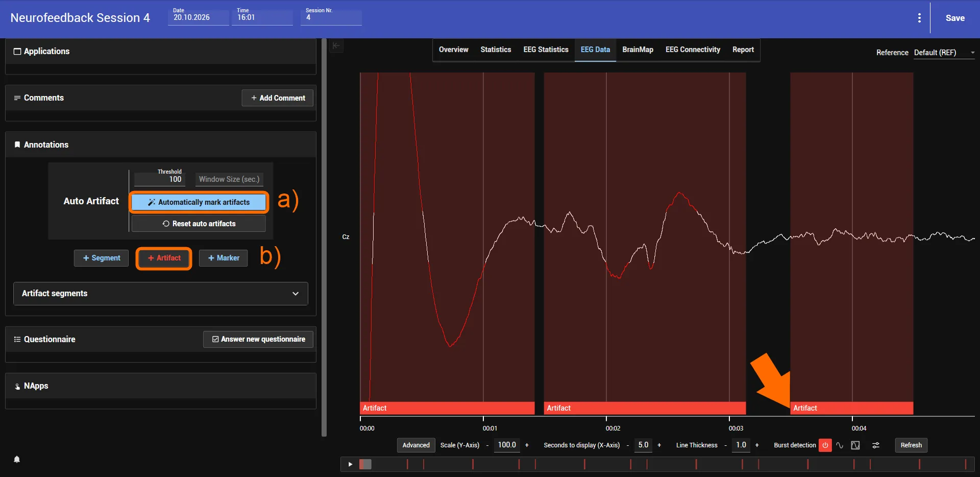The image size is (980, 477).
Task: Select the EEG Statistics tab
Action: (546, 50)
